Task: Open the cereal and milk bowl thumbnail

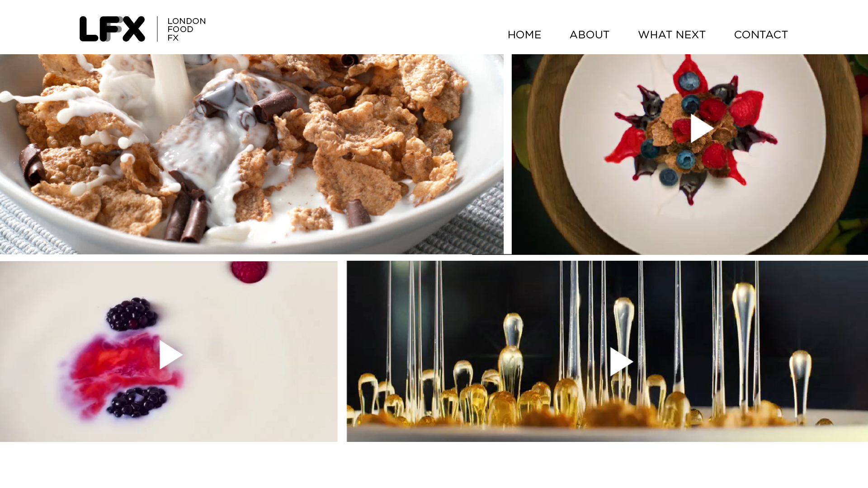Action: [x=252, y=154]
